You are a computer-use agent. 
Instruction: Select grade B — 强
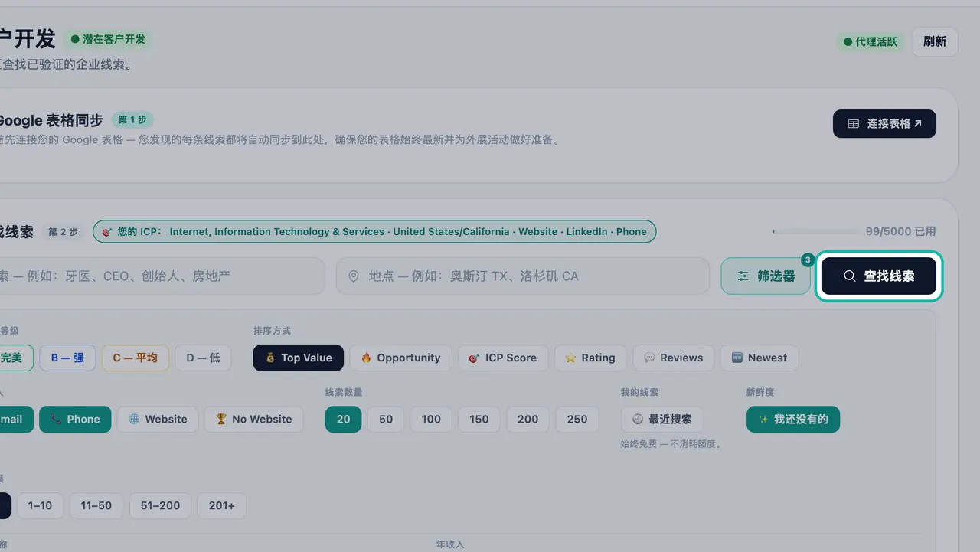[x=67, y=358]
